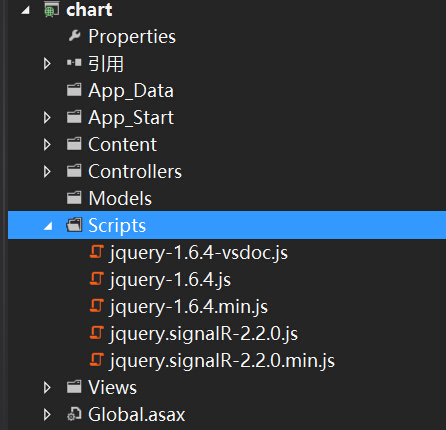Click the jquery.signalR-2.2.0.js script icon
Screen dimensions: 446x430
click(x=97, y=333)
